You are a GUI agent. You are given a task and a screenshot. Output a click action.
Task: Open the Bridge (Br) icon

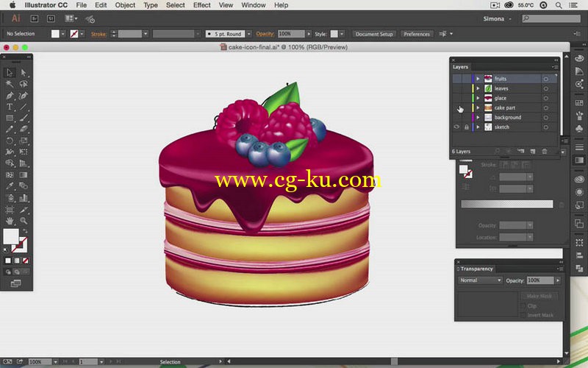(34, 18)
